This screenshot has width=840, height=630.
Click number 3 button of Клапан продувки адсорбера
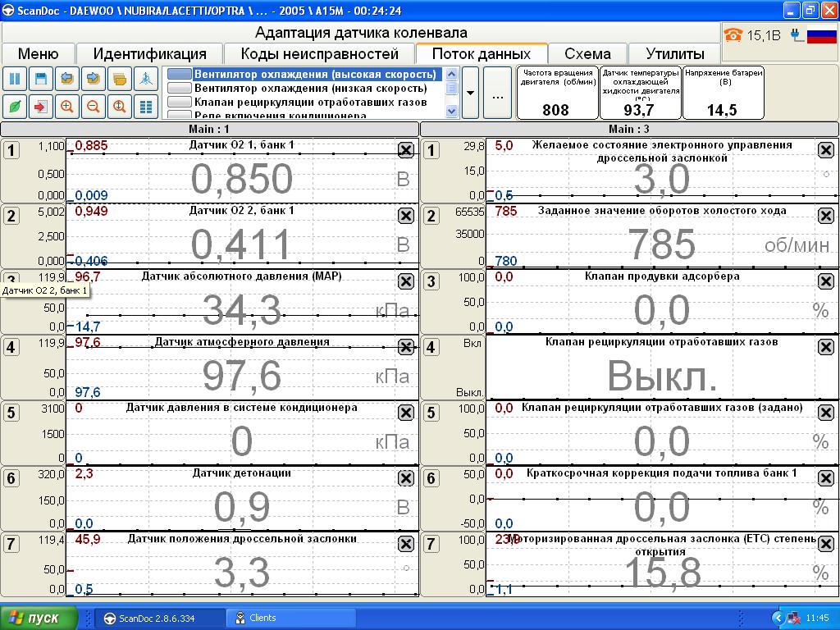tap(431, 281)
